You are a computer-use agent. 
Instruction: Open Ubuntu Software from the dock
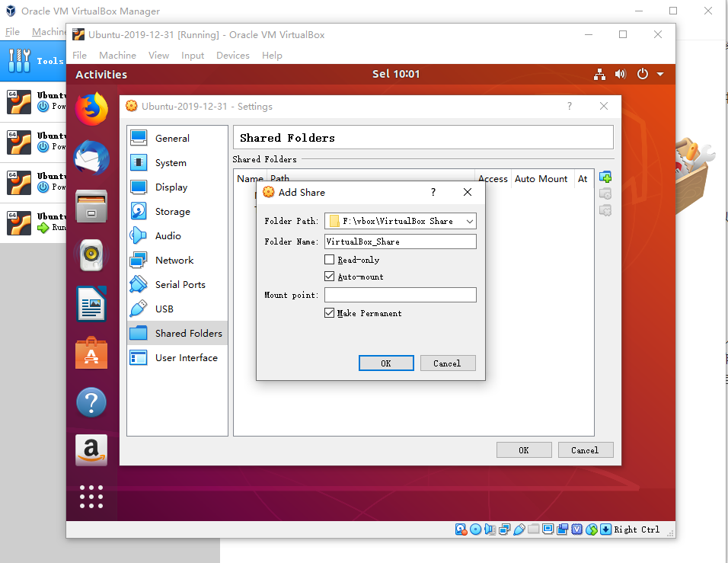click(x=91, y=353)
